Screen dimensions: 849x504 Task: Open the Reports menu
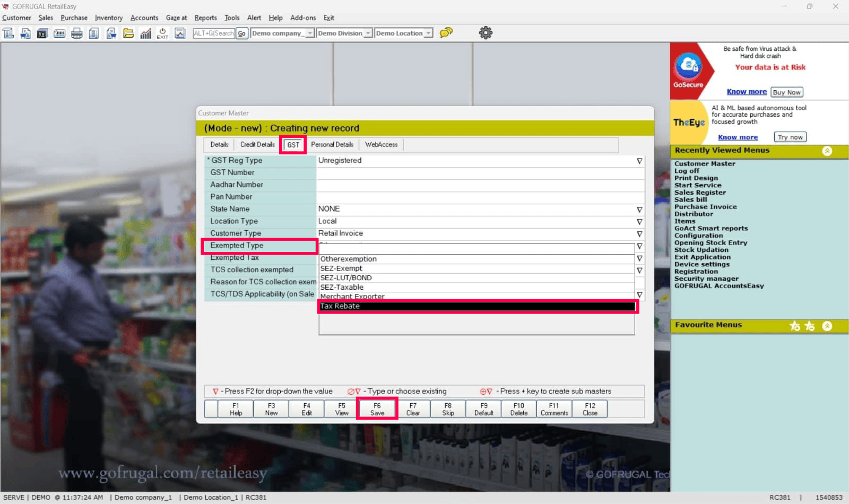205,18
